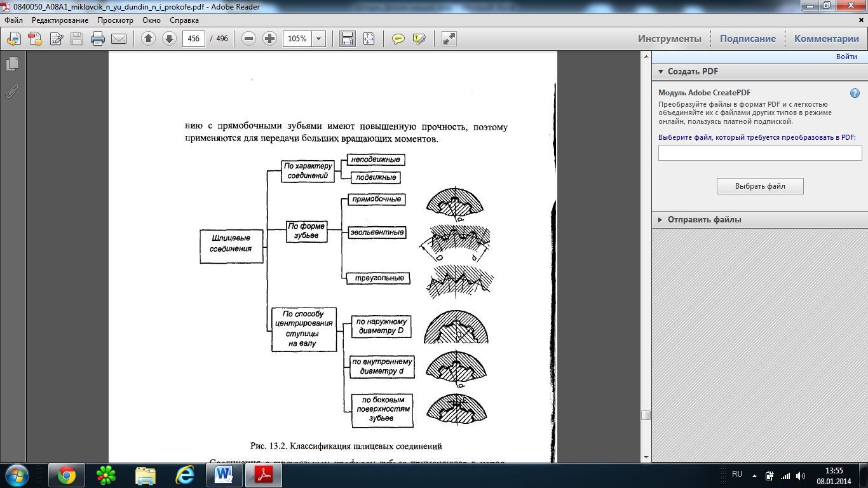Click the CreatePDF help question icon
This screenshot has width=868, height=488.
click(x=855, y=93)
